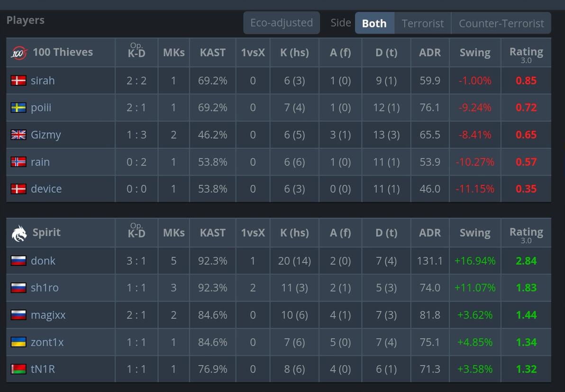Click the Swedish flag beside poiii
Screen dimensions: 565x392
18,108
